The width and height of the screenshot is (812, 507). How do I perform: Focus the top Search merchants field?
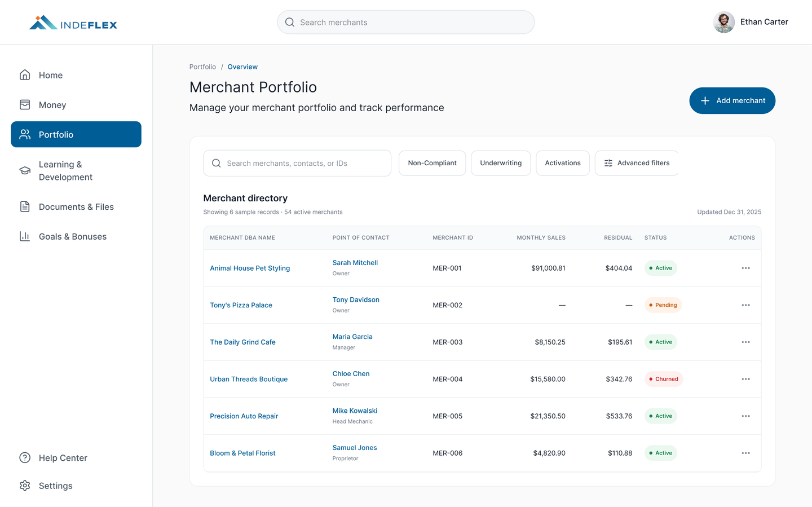pos(406,22)
